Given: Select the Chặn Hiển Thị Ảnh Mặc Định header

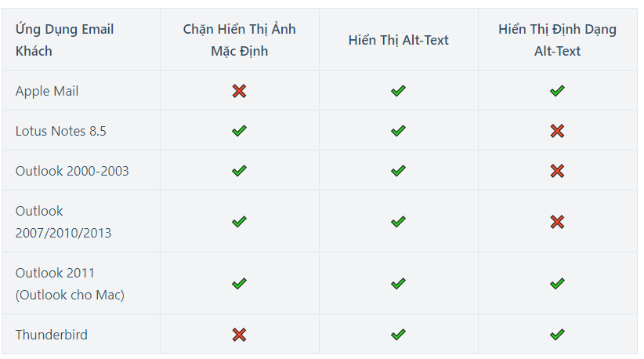Looking at the screenshot, I should pyautogui.click(x=239, y=40).
